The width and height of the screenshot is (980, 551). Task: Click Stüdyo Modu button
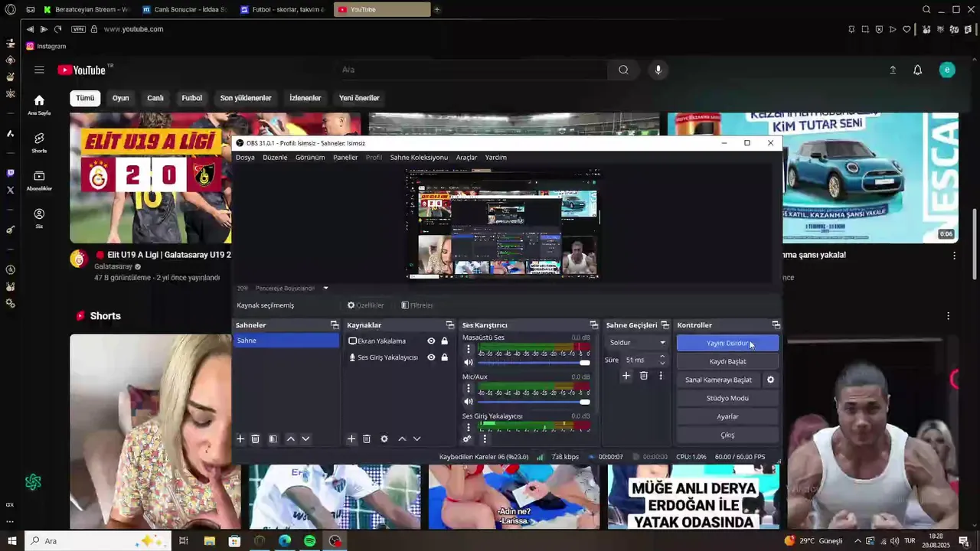727,398
